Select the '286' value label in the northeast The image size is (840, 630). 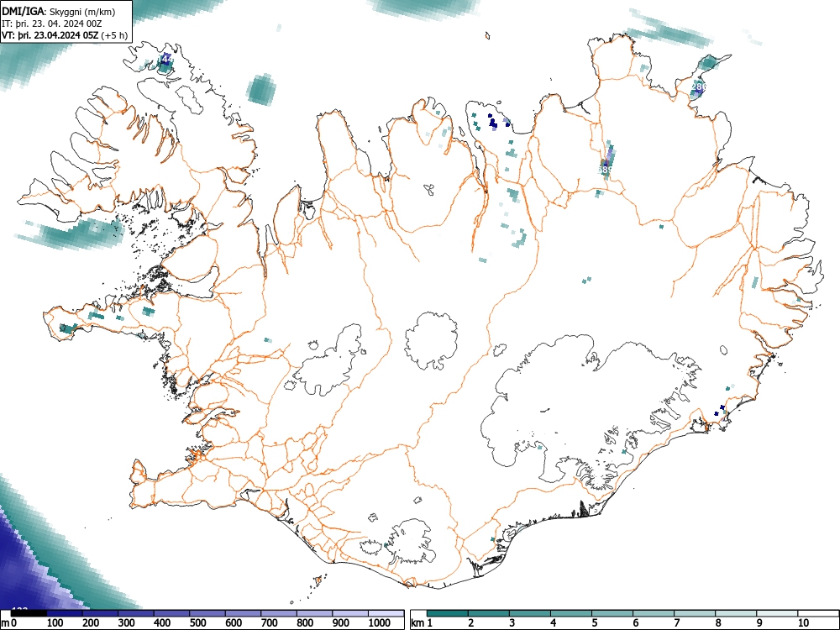pyautogui.click(x=699, y=86)
